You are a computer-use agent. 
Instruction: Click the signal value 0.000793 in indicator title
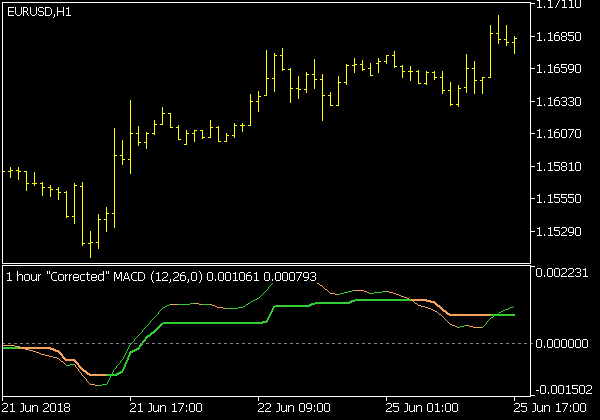point(290,277)
